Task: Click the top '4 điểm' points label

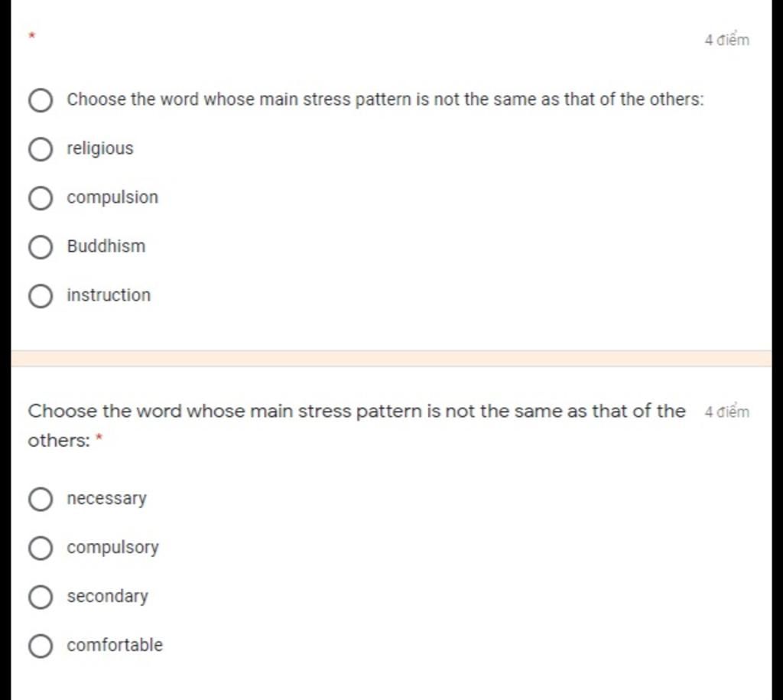Action: [x=726, y=40]
